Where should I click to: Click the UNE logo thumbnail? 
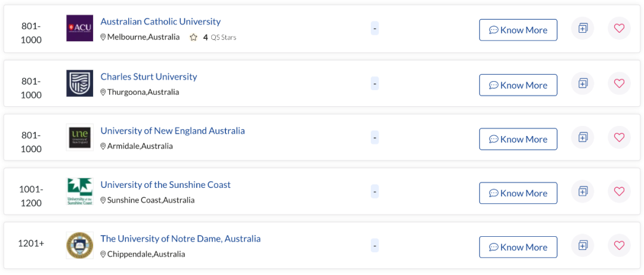coord(80,137)
